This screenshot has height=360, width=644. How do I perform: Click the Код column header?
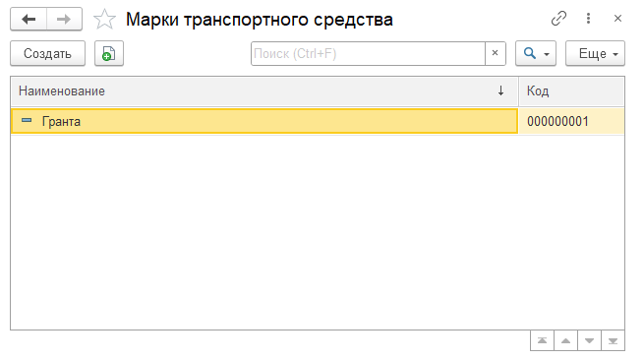point(571,91)
